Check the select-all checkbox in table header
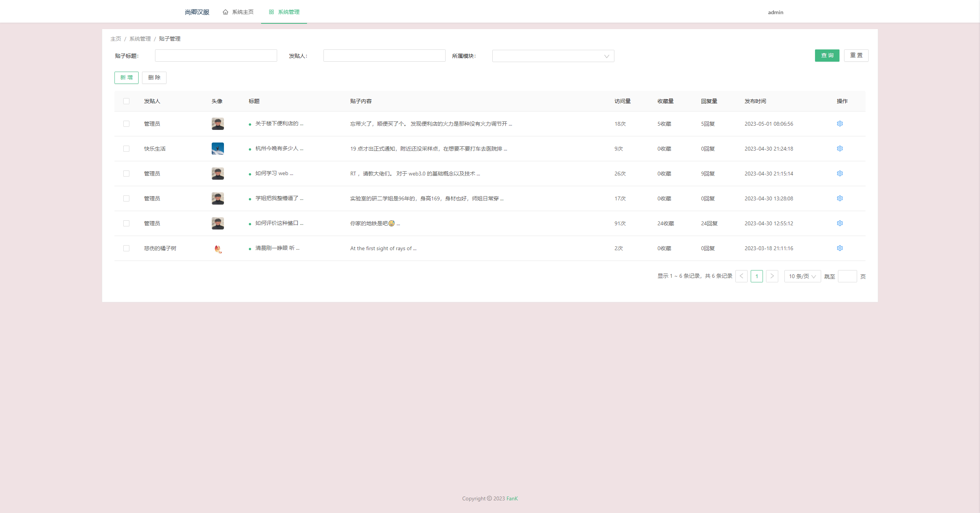 point(127,101)
